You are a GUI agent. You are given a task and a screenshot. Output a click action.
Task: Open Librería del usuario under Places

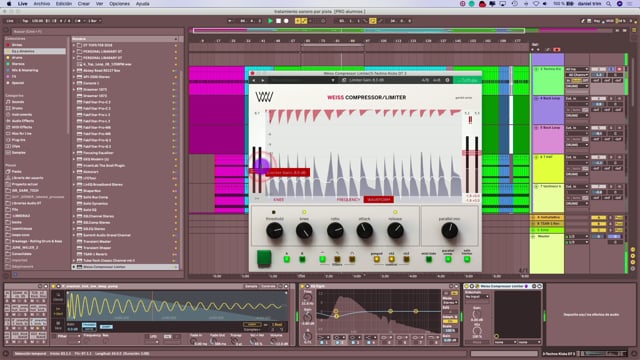point(27,178)
